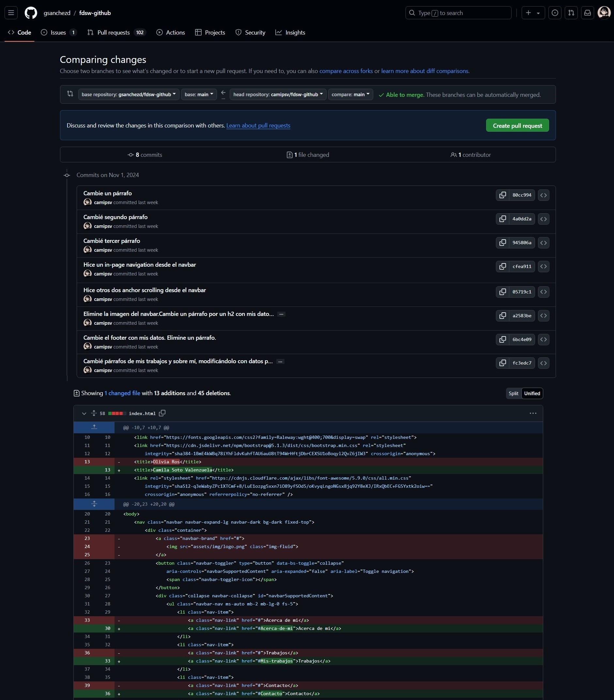This screenshot has height=700, width=614.
Task: Click Create pull request
Action: pyautogui.click(x=517, y=125)
